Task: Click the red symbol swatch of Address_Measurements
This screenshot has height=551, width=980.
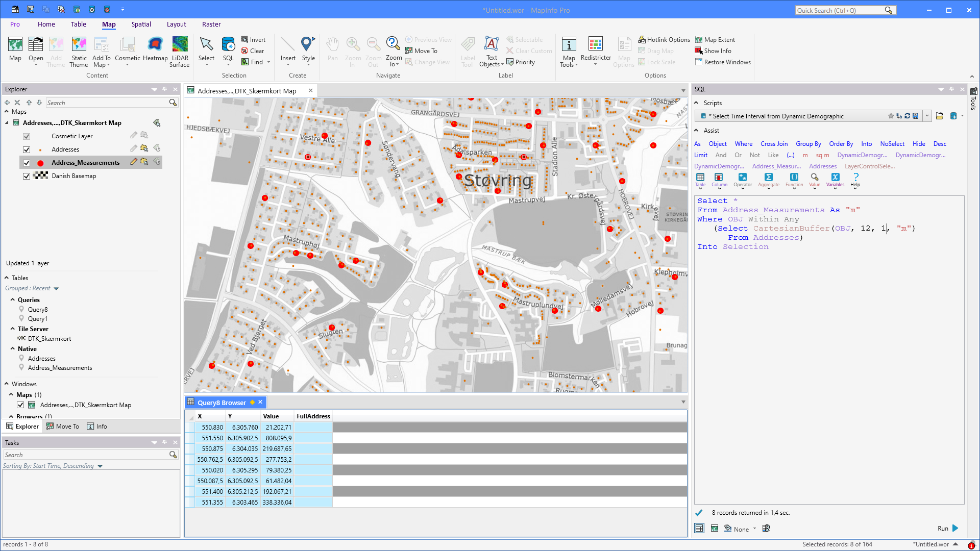Action: (x=40, y=163)
